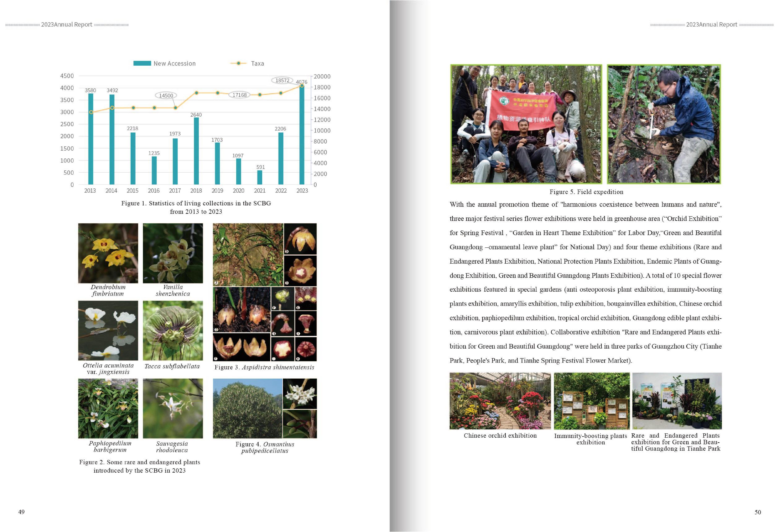
Task: Click the Paphiopedilum barbigerum photo
Action: coord(108,408)
